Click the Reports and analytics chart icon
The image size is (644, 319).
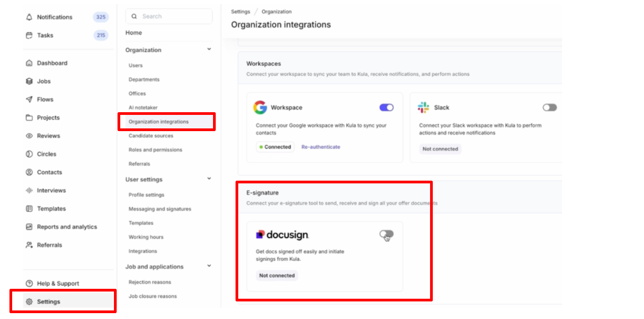(29, 227)
